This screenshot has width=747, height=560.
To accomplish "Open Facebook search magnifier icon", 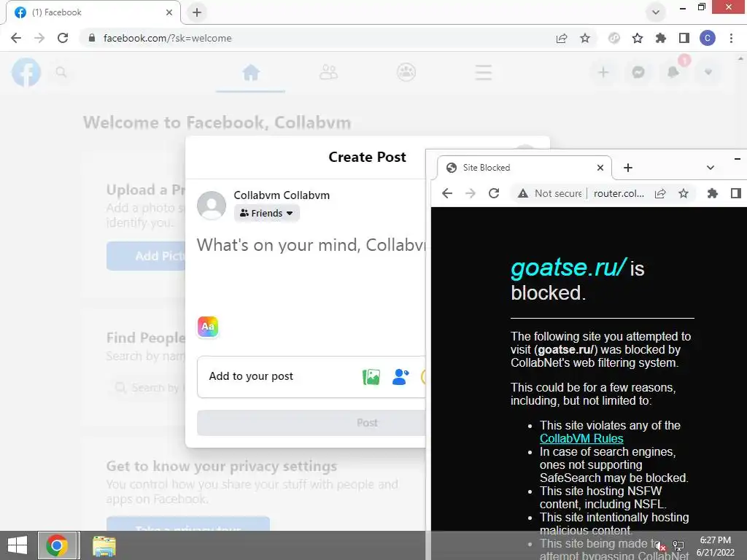I will click(61, 72).
